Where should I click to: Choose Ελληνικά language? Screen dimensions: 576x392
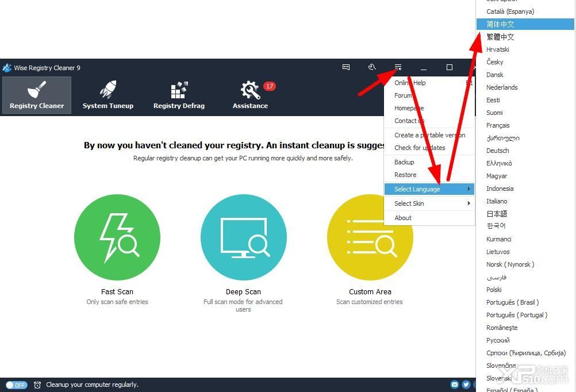pyautogui.click(x=525, y=163)
